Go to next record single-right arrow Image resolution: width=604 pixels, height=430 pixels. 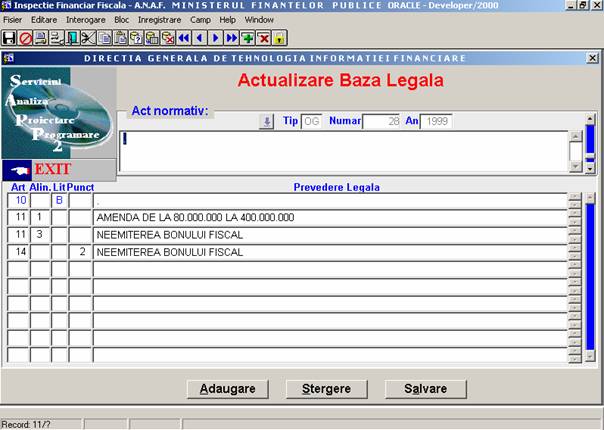[x=215, y=38]
